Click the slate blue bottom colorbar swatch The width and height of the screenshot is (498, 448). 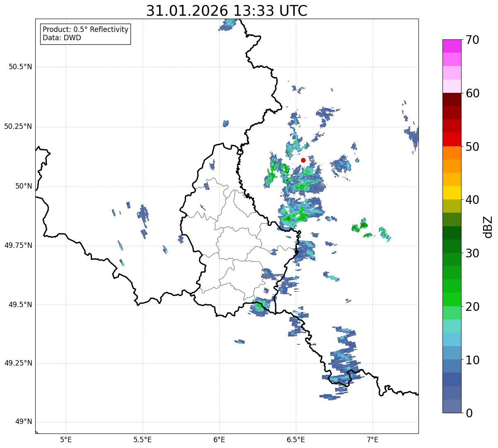452,406
